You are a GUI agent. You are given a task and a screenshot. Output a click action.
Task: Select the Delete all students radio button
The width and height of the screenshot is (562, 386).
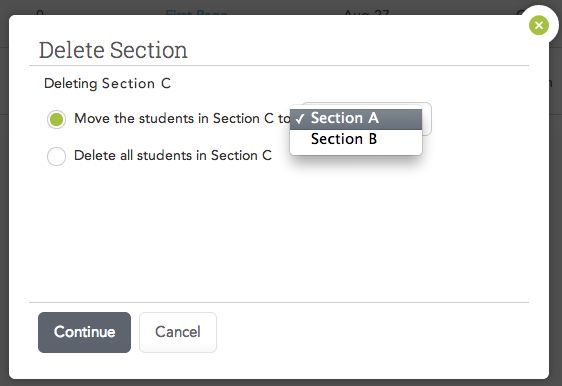click(56, 156)
